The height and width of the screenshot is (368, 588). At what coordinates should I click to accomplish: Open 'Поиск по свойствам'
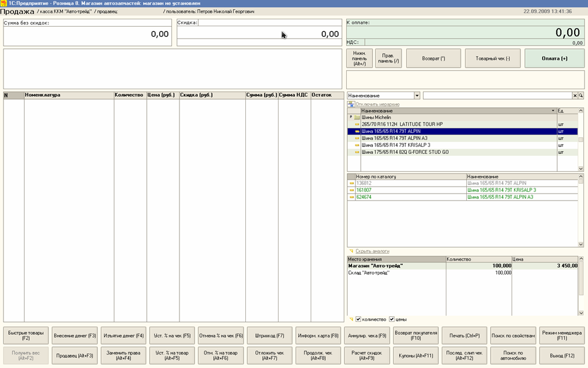513,335
